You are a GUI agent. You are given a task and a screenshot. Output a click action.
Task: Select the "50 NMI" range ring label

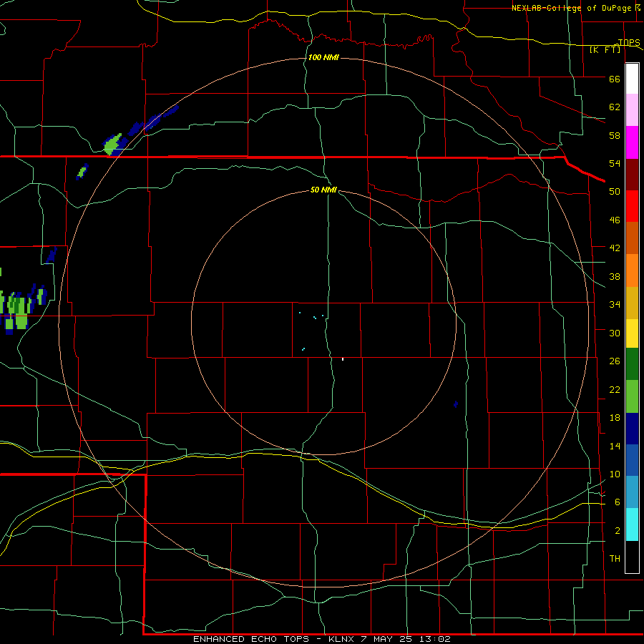pos(323,190)
